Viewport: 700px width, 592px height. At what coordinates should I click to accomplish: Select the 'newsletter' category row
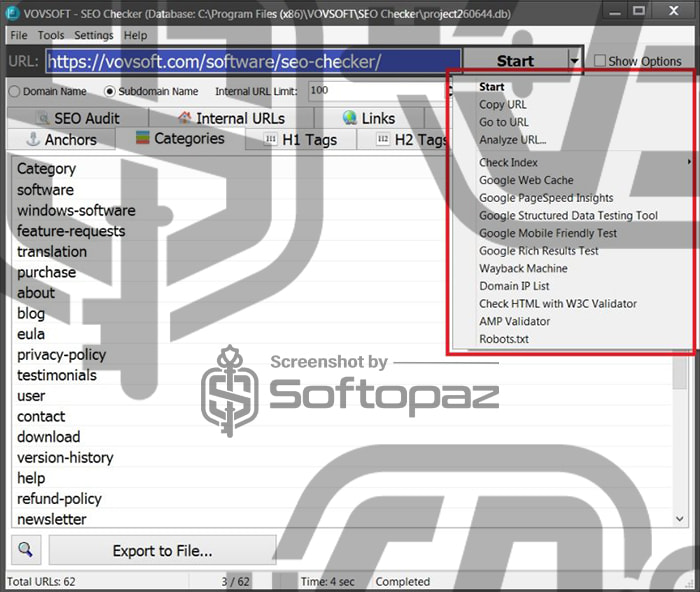click(x=342, y=519)
